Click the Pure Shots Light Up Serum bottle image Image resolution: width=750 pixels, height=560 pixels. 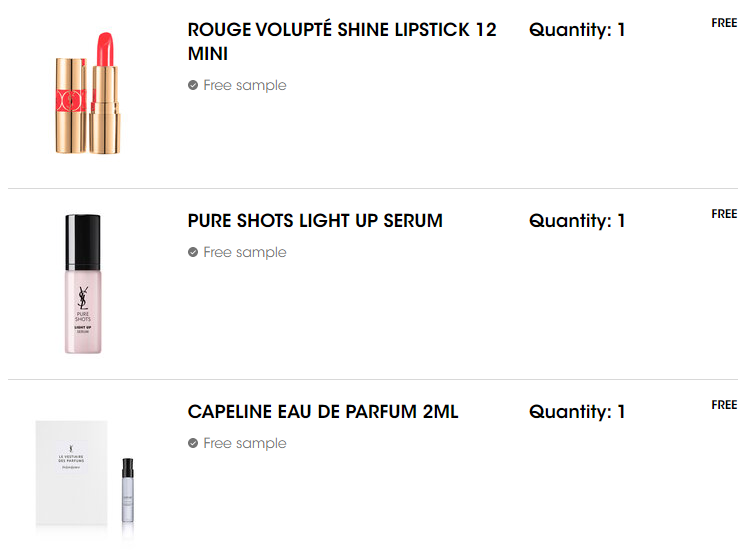click(83, 284)
